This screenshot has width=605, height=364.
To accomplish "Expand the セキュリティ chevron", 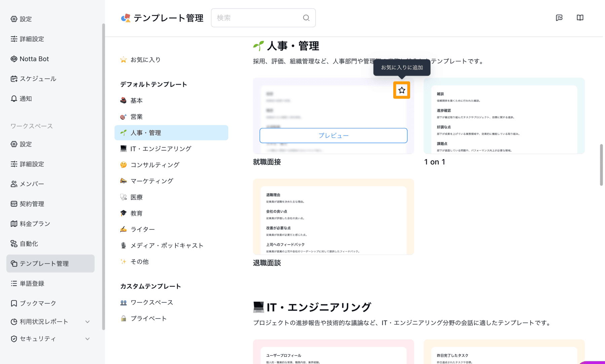I will [x=87, y=339].
